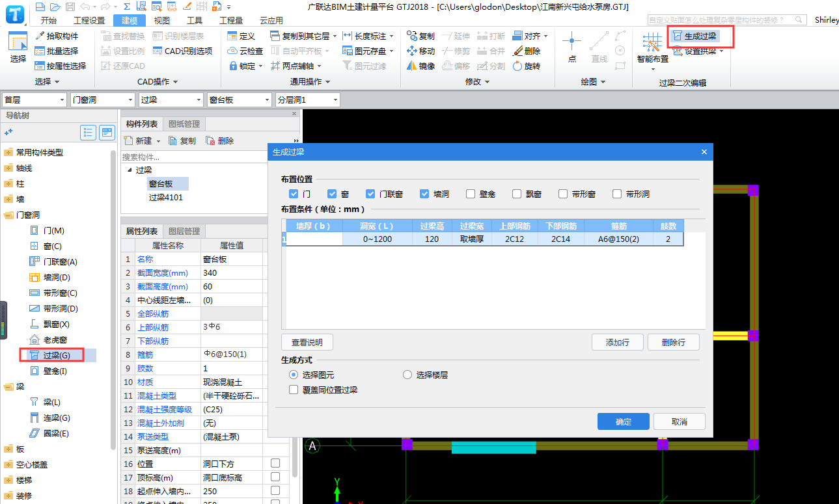
Task: Activate 批量选择 batch select
Action: (x=57, y=51)
